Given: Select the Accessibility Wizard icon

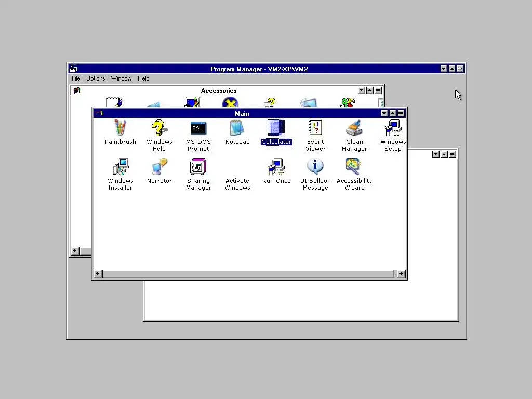Looking at the screenshot, I should (x=353, y=166).
